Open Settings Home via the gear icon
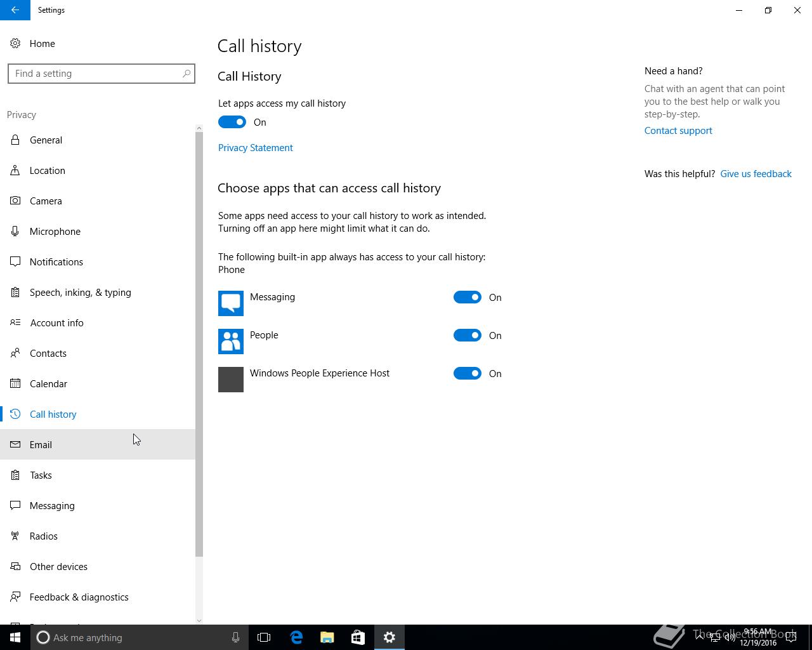This screenshot has width=812, height=650. pos(15,43)
